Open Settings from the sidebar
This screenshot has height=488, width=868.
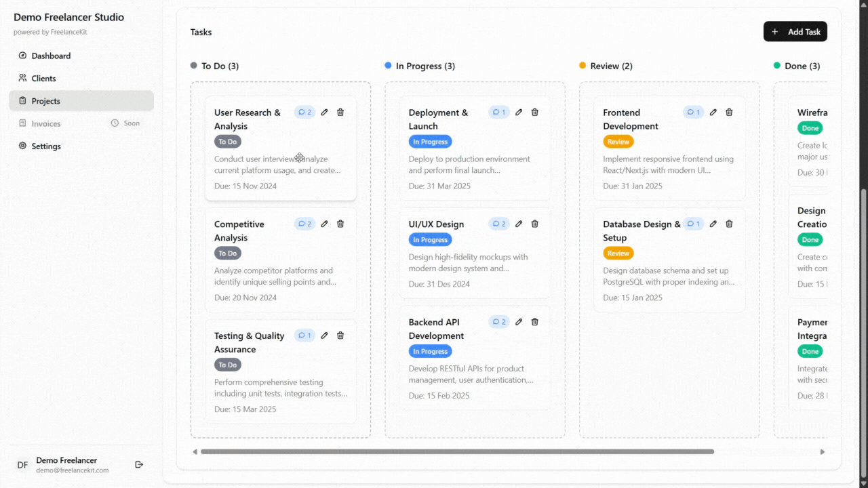tap(23, 146)
